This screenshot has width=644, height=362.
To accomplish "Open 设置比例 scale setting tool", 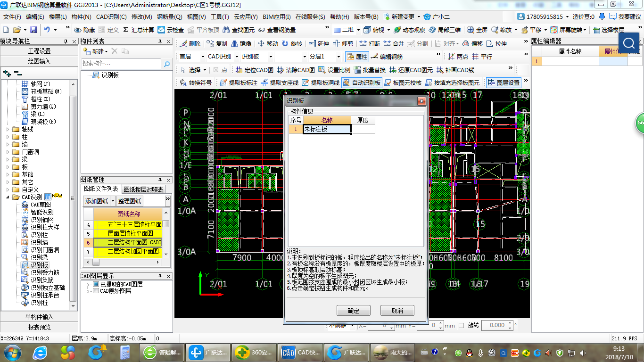I will [x=334, y=70].
